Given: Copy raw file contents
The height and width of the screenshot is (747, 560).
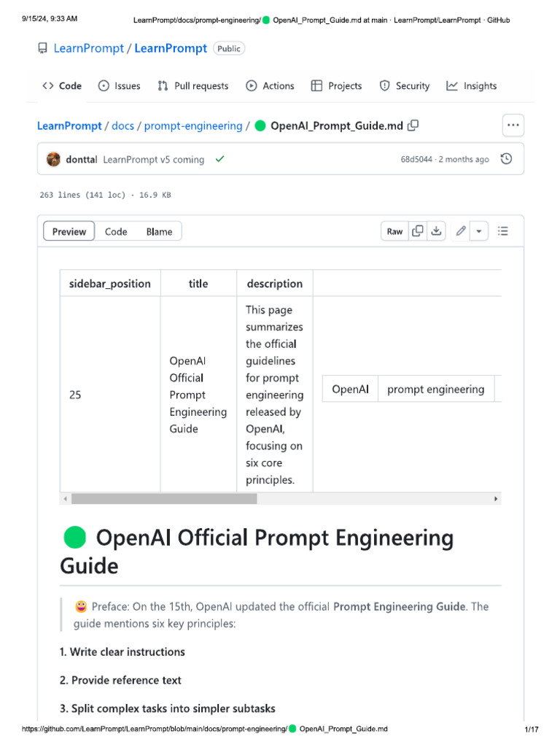Looking at the screenshot, I should click(418, 231).
